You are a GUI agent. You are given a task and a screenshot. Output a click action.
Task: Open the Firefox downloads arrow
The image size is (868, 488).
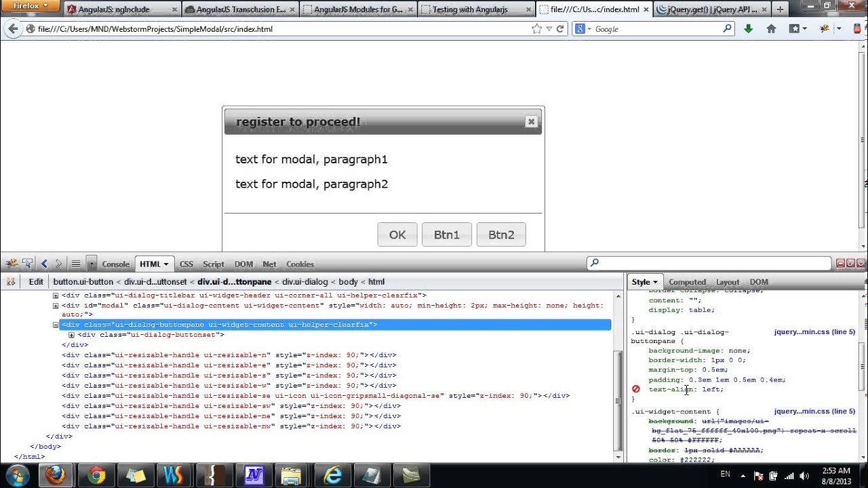pyautogui.click(x=749, y=28)
